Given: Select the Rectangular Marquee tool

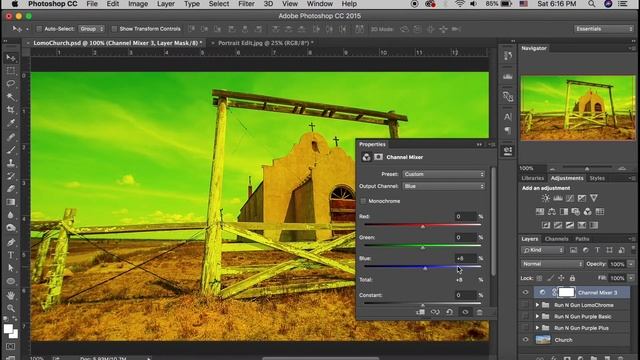Looking at the screenshot, I should [x=11, y=71].
